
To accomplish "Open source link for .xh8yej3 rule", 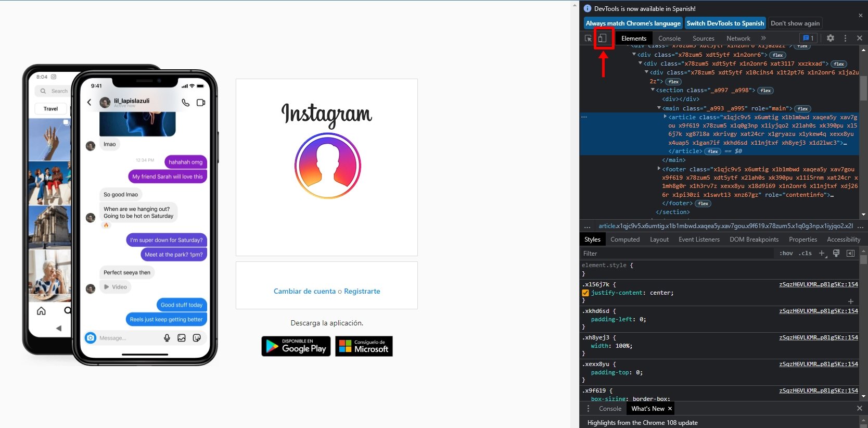I will click(x=819, y=337).
